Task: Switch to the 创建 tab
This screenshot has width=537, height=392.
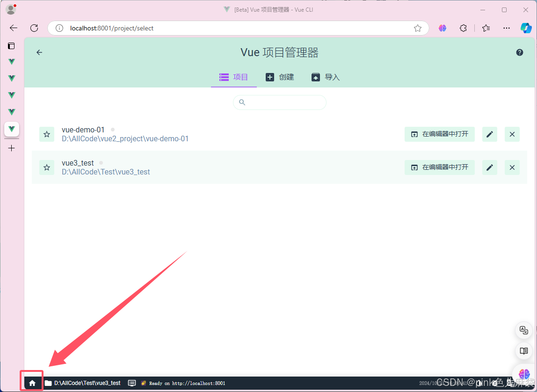Action: click(x=280, y=77)
